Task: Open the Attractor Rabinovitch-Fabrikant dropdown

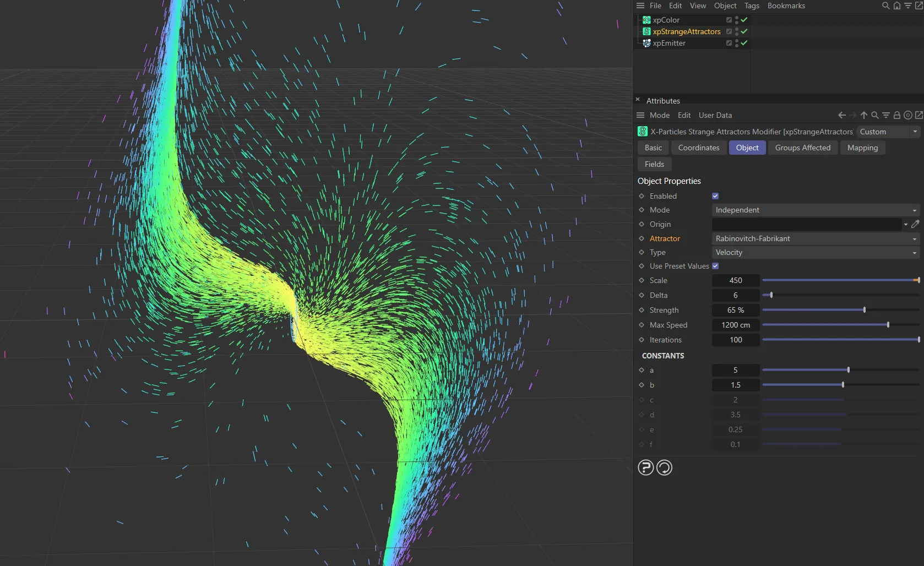Action: [815, 238]
